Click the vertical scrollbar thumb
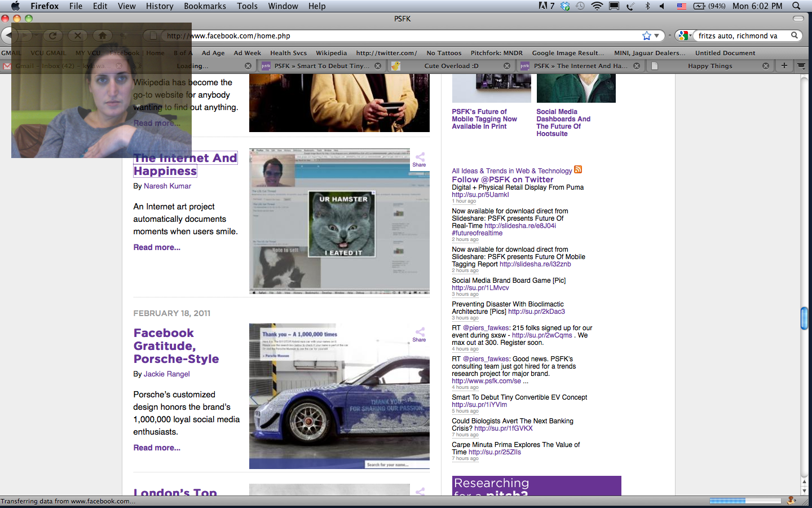Viewport: 812px width, 508px height. (x=804, y=318)
